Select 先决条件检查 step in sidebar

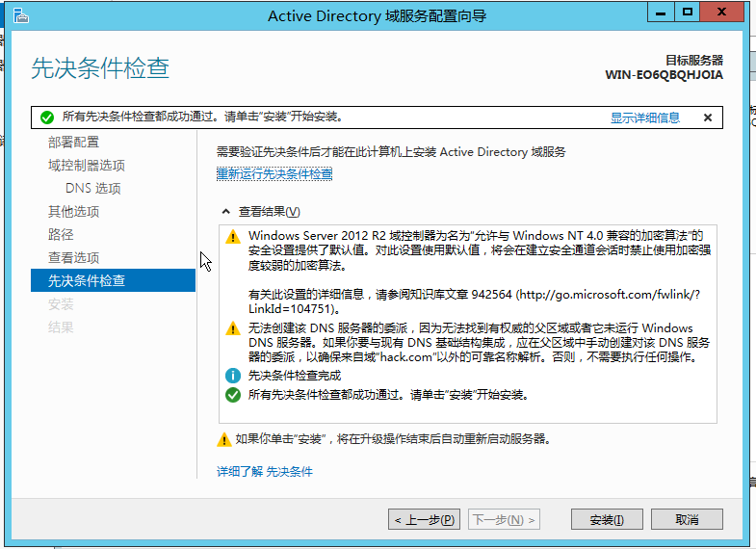[x=113, y=280]
